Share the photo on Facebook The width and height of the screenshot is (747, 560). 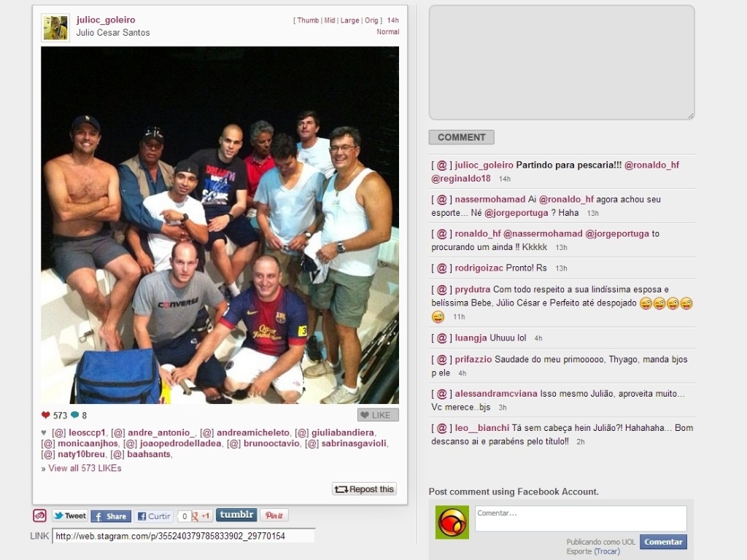coord(111,516)
